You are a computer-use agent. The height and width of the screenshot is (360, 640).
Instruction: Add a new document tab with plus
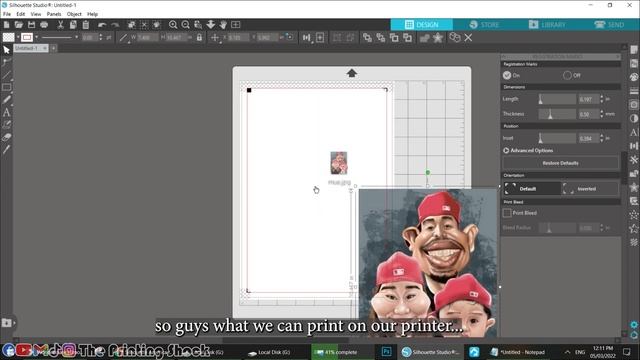pyautogui.click(x=53, y=48)
